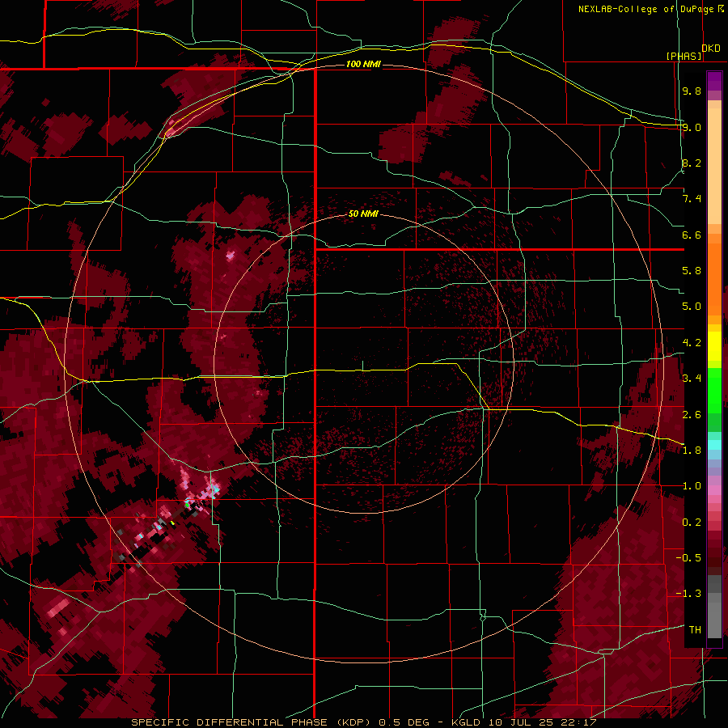Click the 9.0 value on the color scale
This screenshot has width=728, height=728.
(x=692, y=127)
